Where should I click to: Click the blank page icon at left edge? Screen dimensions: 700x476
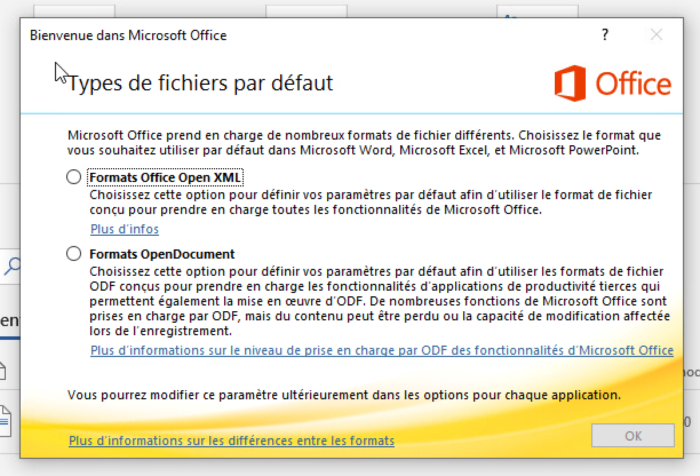point(3,371)
